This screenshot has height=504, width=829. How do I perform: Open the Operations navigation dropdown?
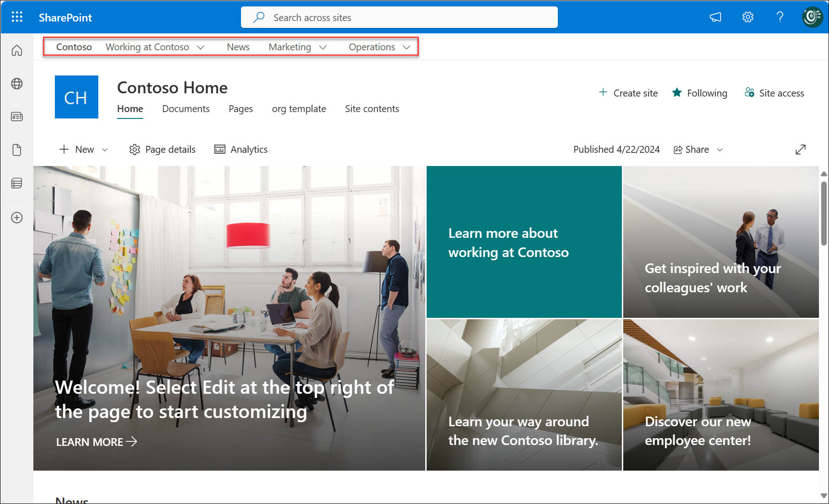[406, 47]
